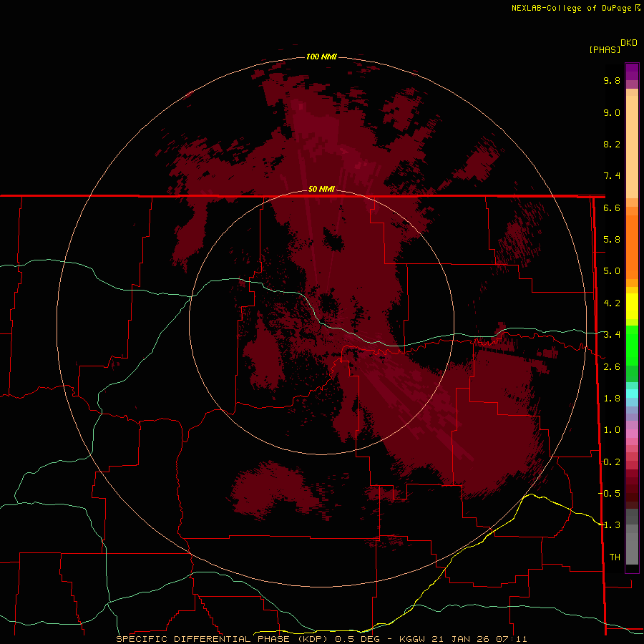Click the 9.8 legend value

click(612, 81)
